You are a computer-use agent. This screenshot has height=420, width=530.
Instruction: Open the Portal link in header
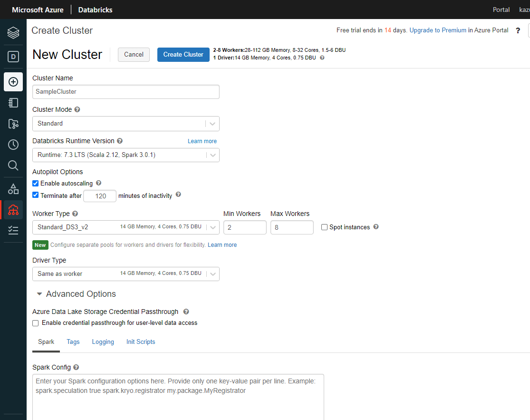click(x=501, y=10)
